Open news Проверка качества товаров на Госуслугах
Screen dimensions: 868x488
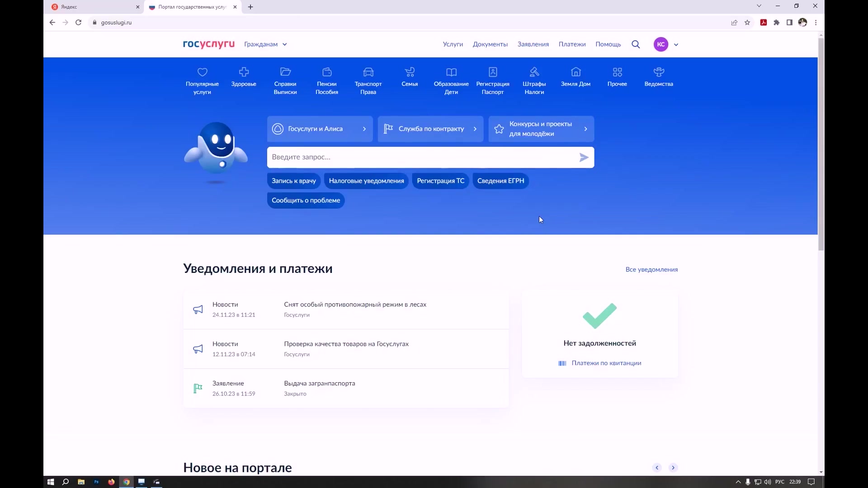[346, 349]
